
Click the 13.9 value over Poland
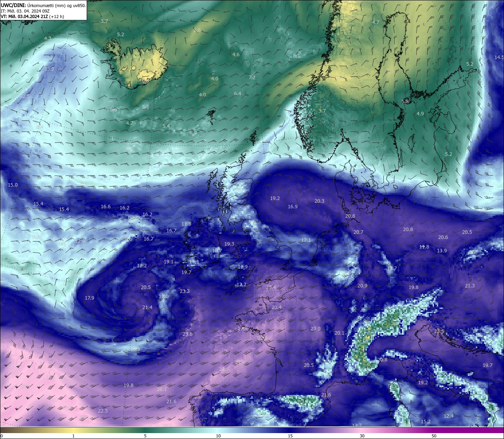tap(442, 250)
